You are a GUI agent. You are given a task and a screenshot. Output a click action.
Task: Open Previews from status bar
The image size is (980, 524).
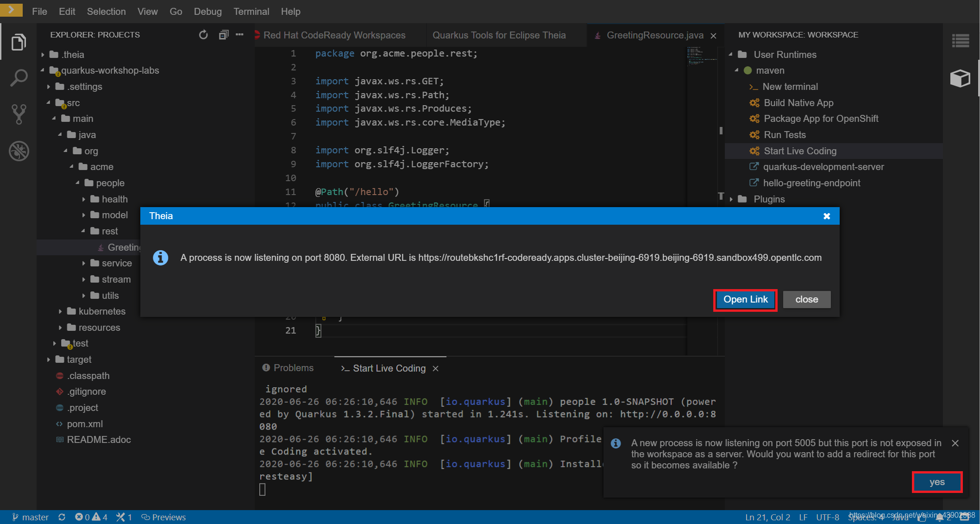163,517
